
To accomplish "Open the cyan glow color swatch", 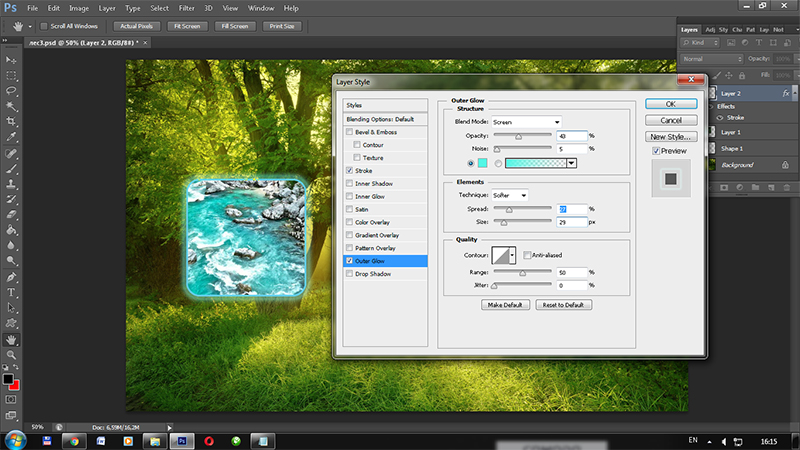I will [x=482, y=163].
